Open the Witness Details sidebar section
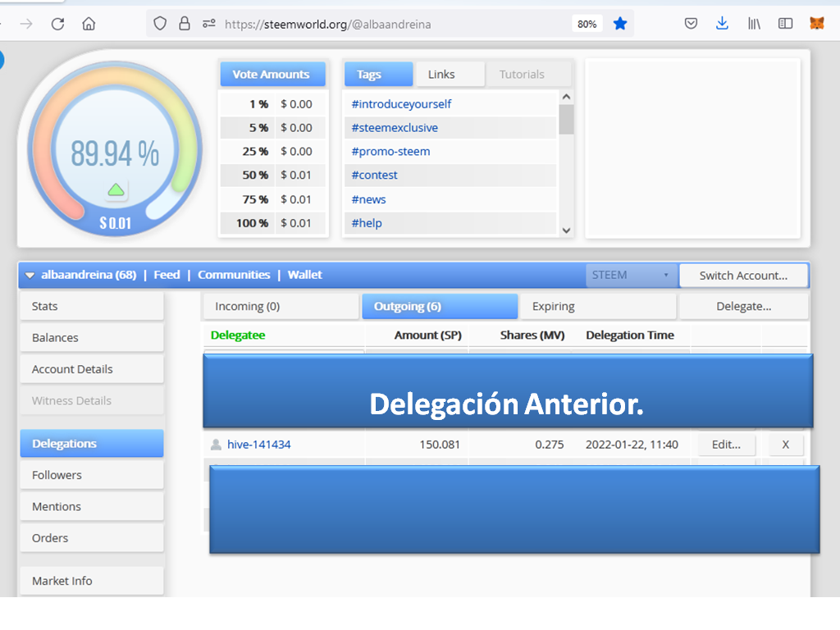Image resolution: width=840 pixels, height=630 pixels. click(92, 401)
